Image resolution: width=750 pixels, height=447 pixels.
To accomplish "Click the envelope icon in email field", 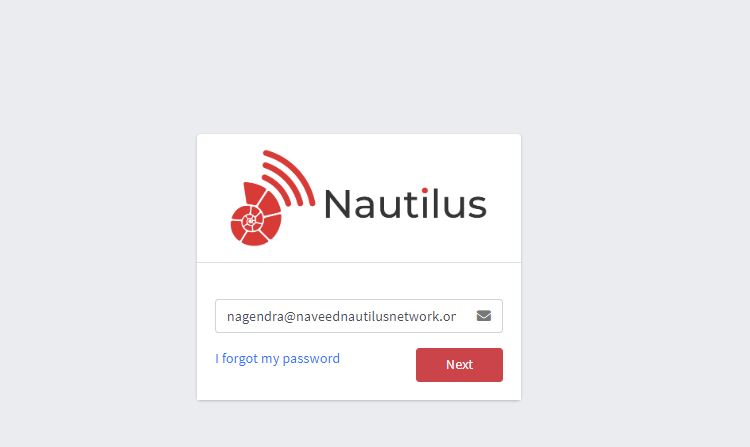I will click(484, 316).
